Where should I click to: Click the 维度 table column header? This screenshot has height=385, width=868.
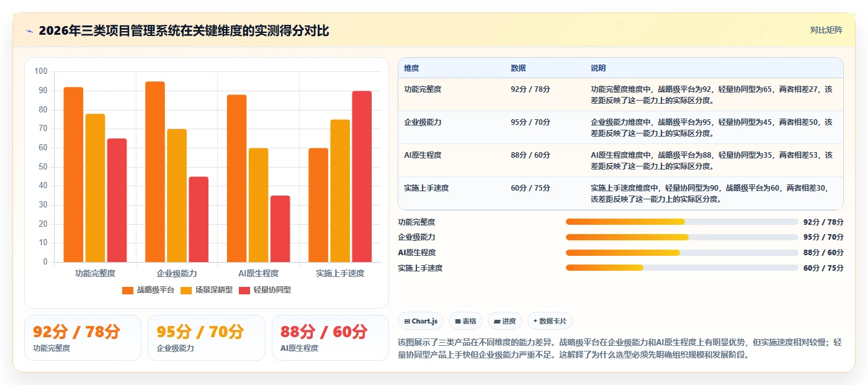tap(411, 68)
